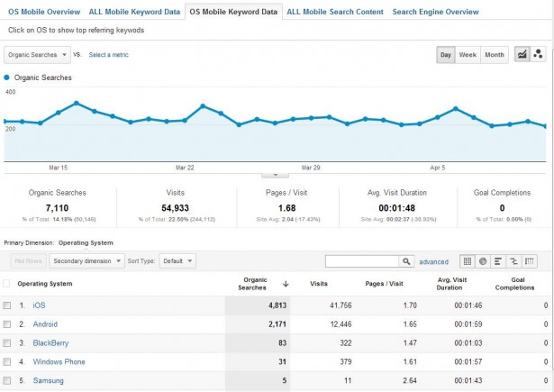Screen dimensions: 554x392
Task: Open the Secondary dimension dropdown
Action: coord(86,260)
